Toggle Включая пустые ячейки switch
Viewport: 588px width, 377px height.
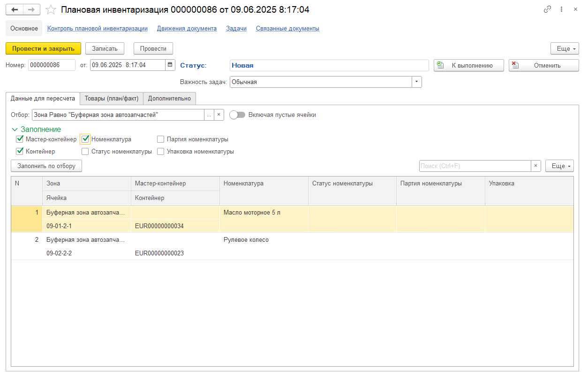[x=238, y=115]
